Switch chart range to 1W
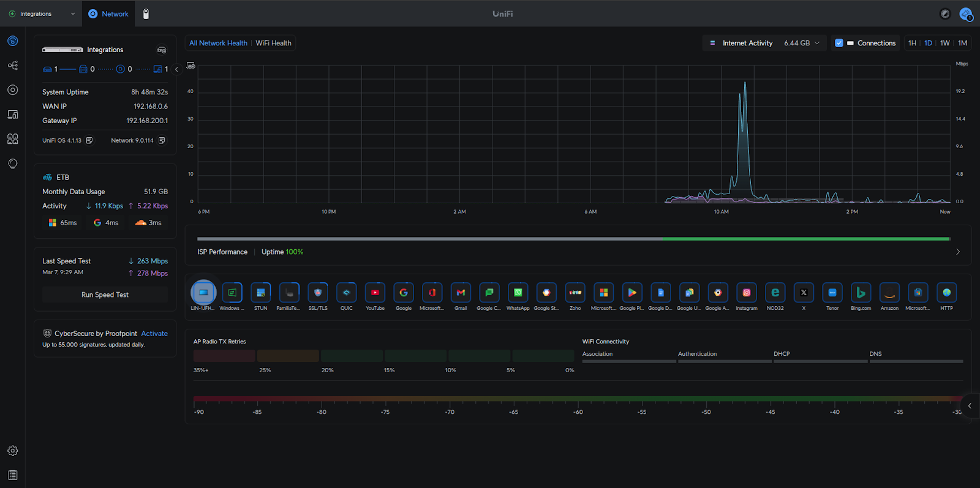980x488 pixels. point(944,43)
